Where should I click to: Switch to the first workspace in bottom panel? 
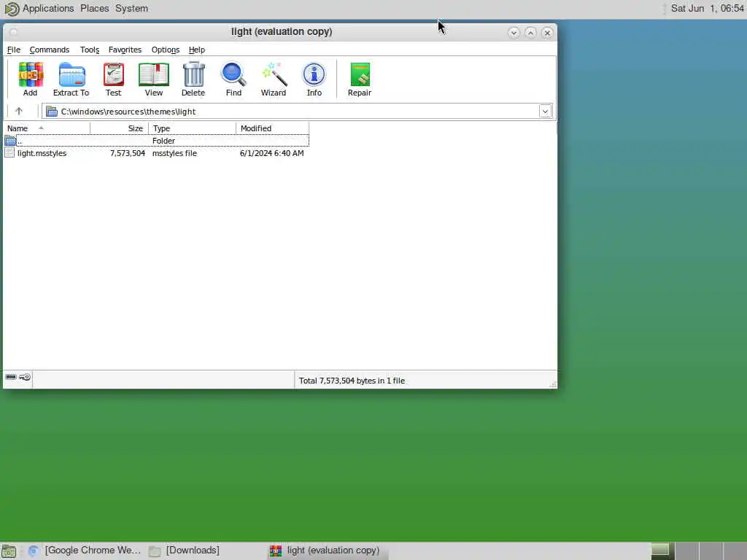662,551
